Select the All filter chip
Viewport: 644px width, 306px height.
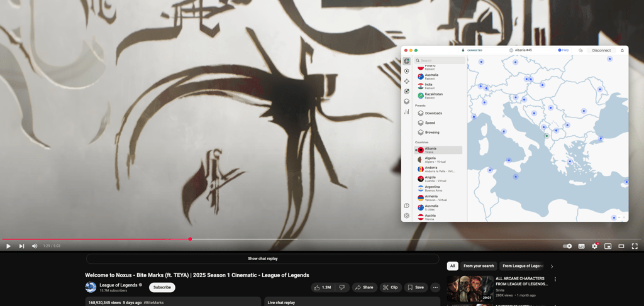coord(452,266)
